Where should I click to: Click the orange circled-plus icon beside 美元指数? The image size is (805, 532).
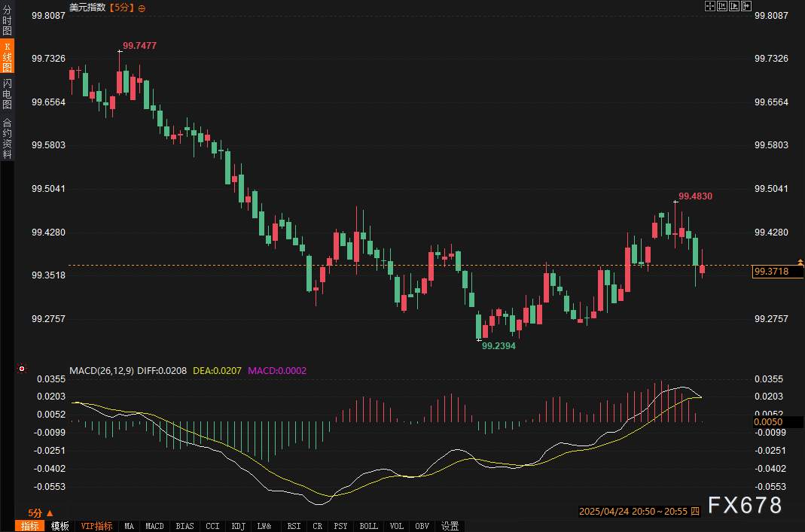(142, 8)
